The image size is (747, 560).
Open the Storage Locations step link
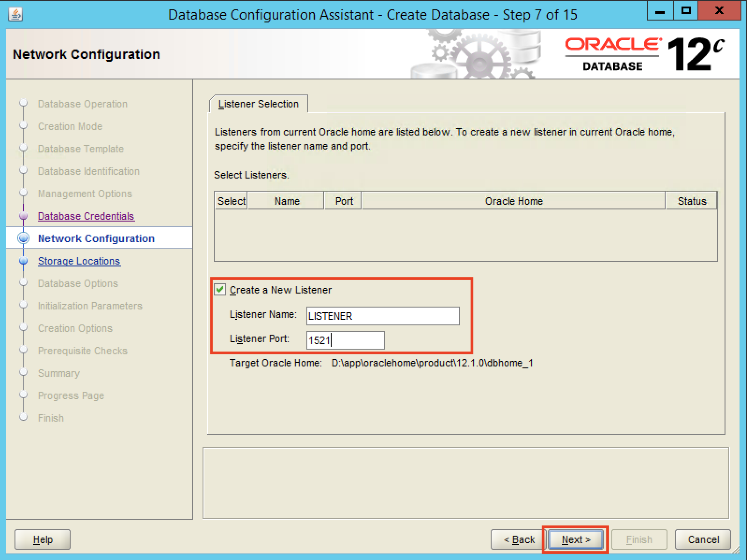pyautogui.click(x=79, y=261)
